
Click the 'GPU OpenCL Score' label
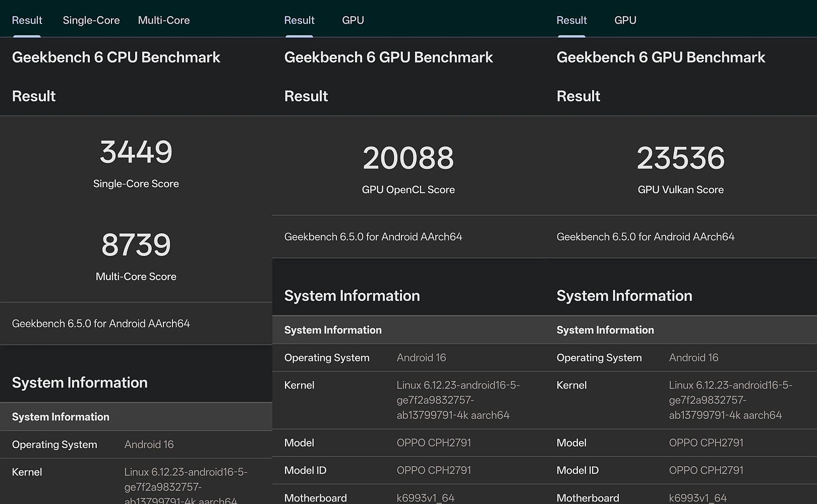(408, 190)
